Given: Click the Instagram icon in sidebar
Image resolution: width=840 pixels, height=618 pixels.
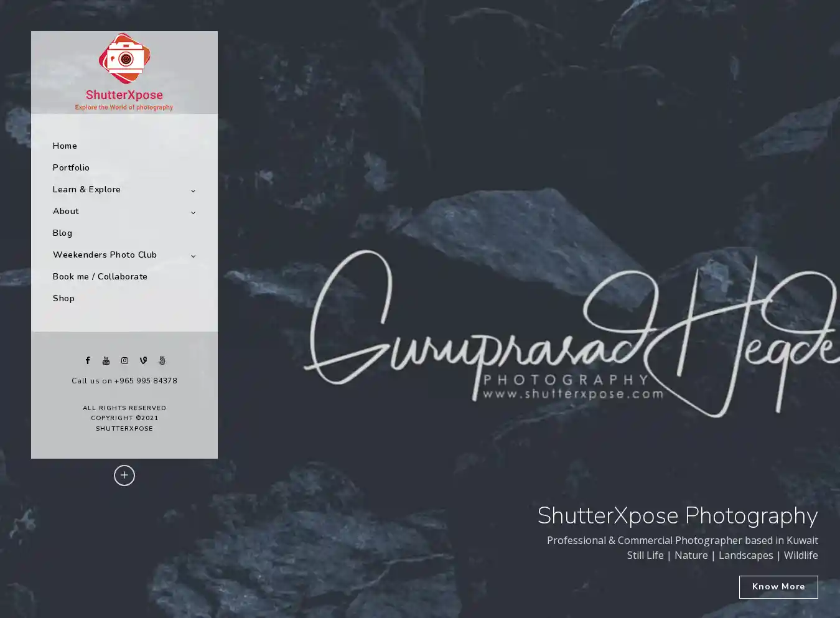Looking at the screenshot, I should pos(124,360).
